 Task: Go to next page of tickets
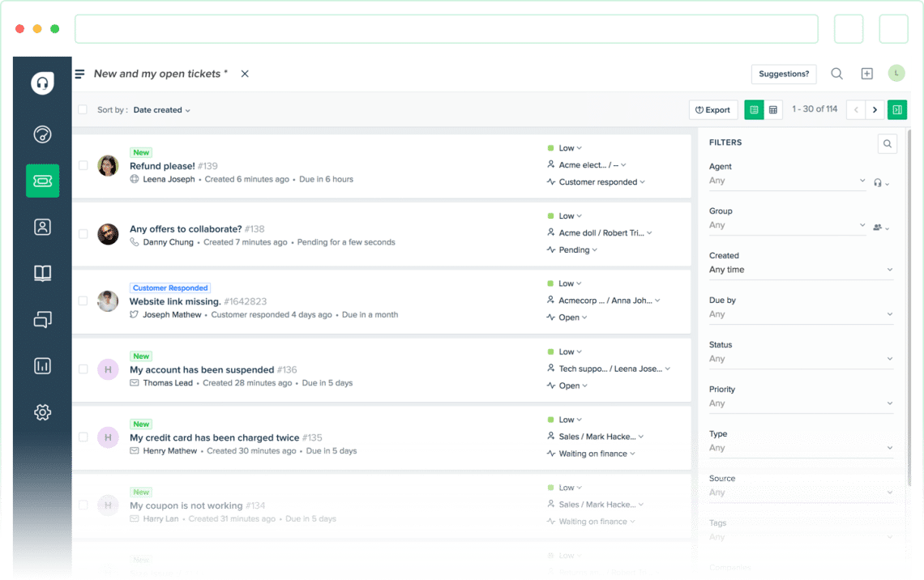[x=875, y=110]
